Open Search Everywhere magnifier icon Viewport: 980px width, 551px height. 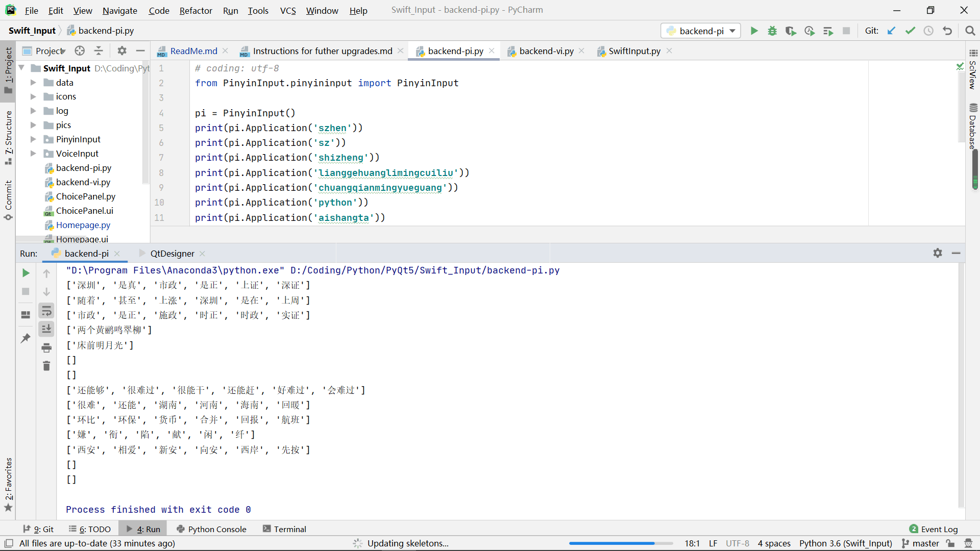(x=970, y=31)
